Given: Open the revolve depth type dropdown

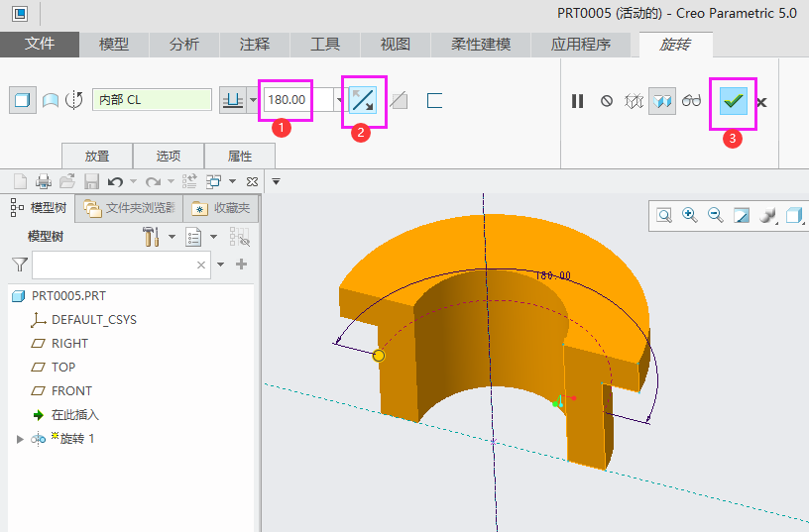Looking at the screenshot, I should pyautogui.click(x=253, y=100).
